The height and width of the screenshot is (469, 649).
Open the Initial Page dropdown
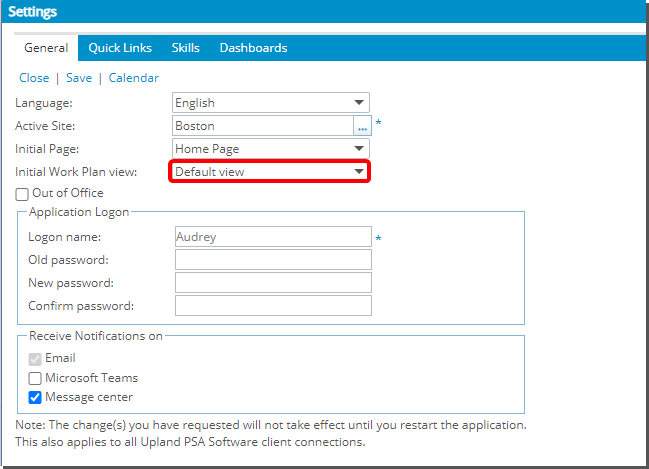[x=271, y=149]
